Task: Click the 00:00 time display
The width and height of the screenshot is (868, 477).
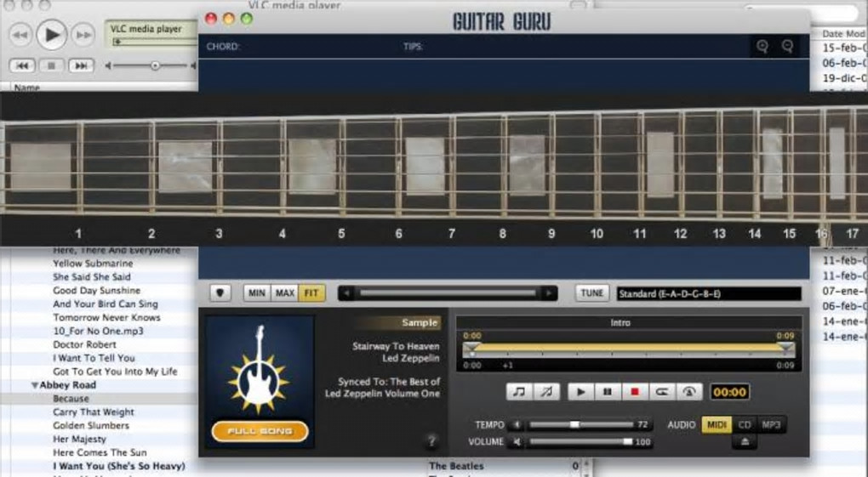Action: 729,392
